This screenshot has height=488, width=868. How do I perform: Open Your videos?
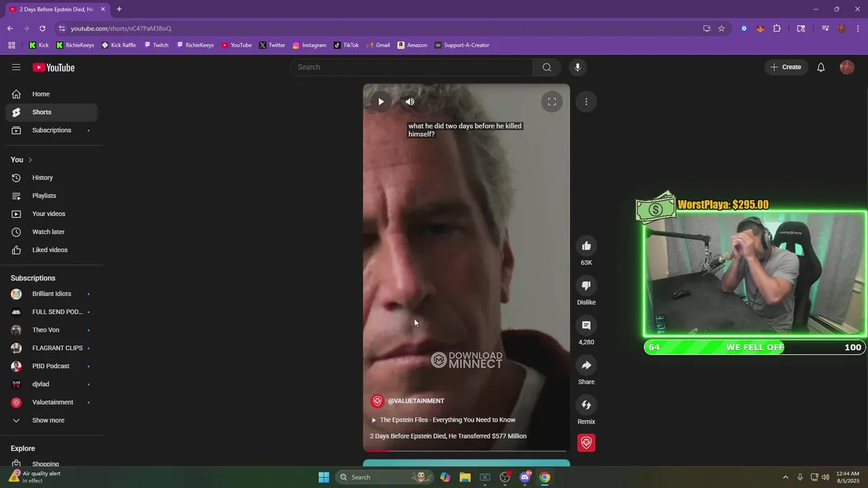52,213
